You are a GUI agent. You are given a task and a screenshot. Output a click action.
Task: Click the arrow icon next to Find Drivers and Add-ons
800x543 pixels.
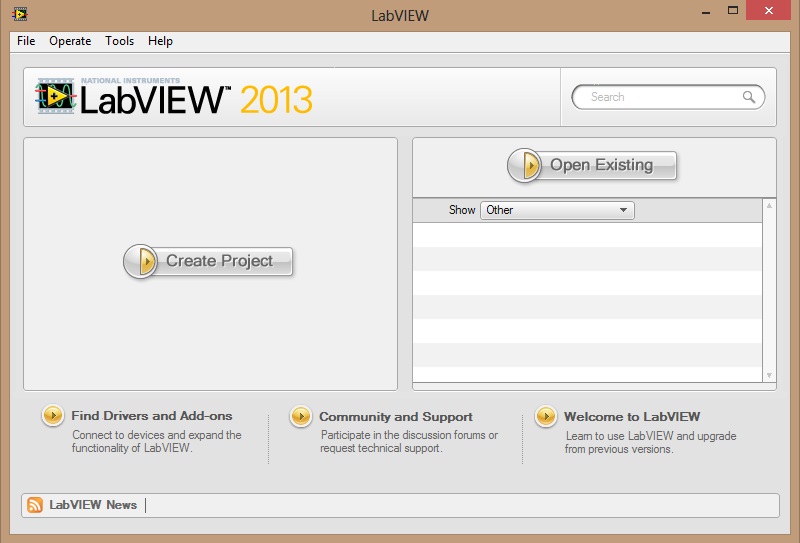click(x=52, y=416)
